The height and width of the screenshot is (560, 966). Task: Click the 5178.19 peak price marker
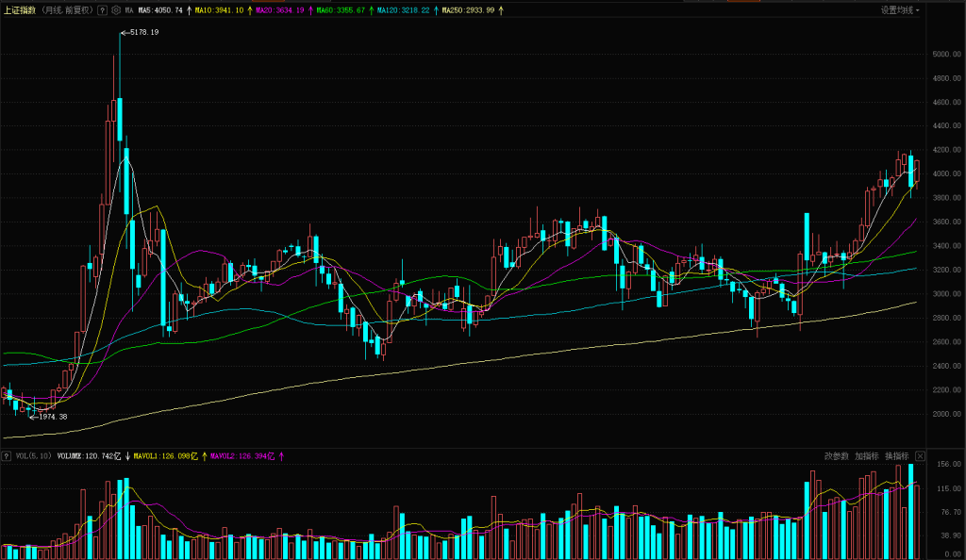[142, 33]
